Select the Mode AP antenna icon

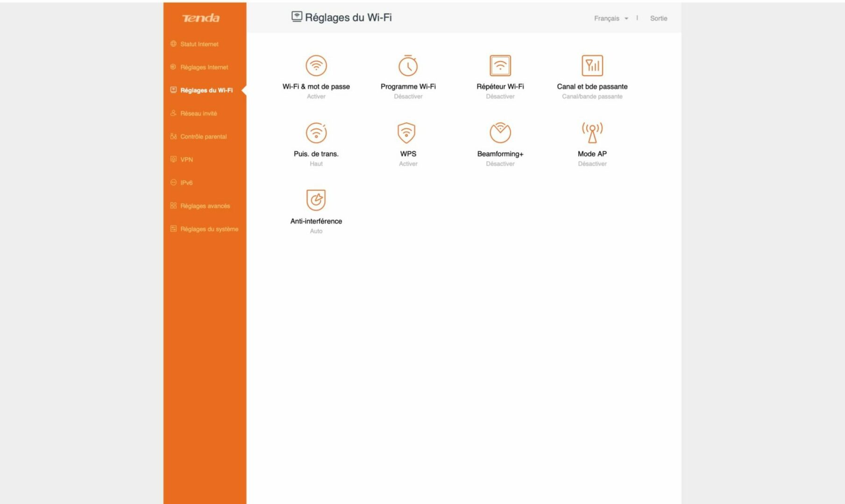(x=592, y=133)
